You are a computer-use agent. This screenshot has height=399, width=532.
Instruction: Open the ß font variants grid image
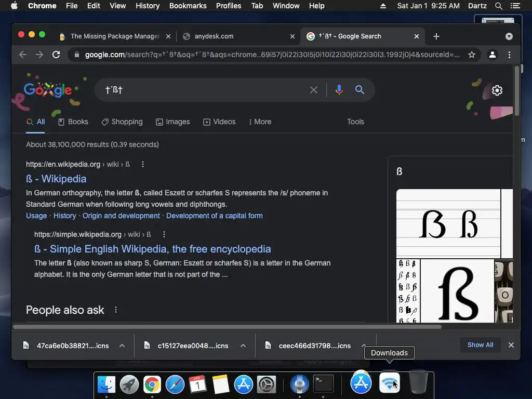(x=408, y=291)
